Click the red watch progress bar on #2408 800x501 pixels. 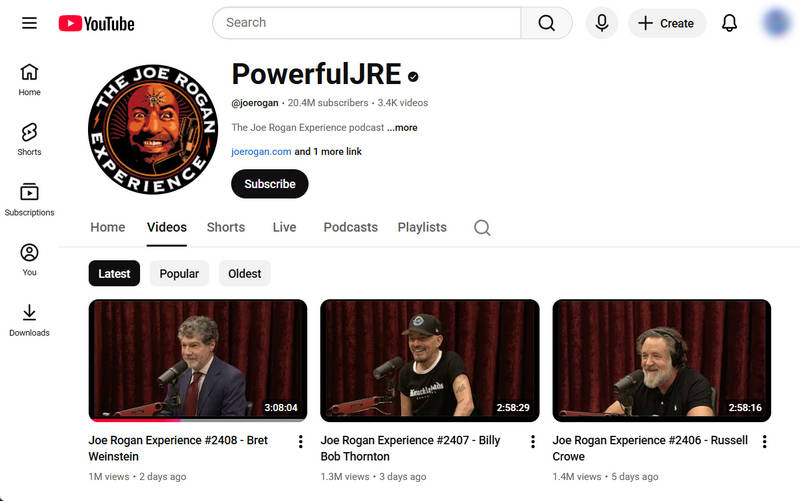[135, 420]
